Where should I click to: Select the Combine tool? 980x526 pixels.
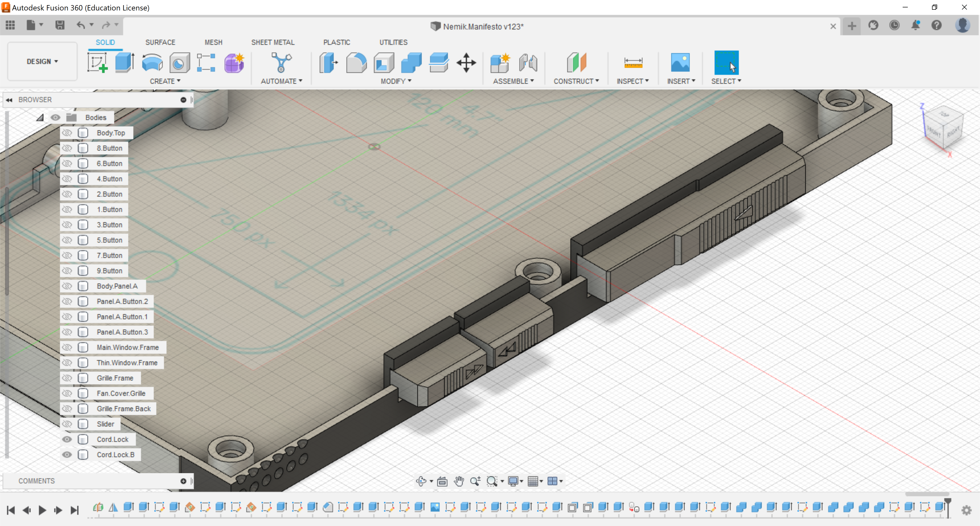[411, 63]
